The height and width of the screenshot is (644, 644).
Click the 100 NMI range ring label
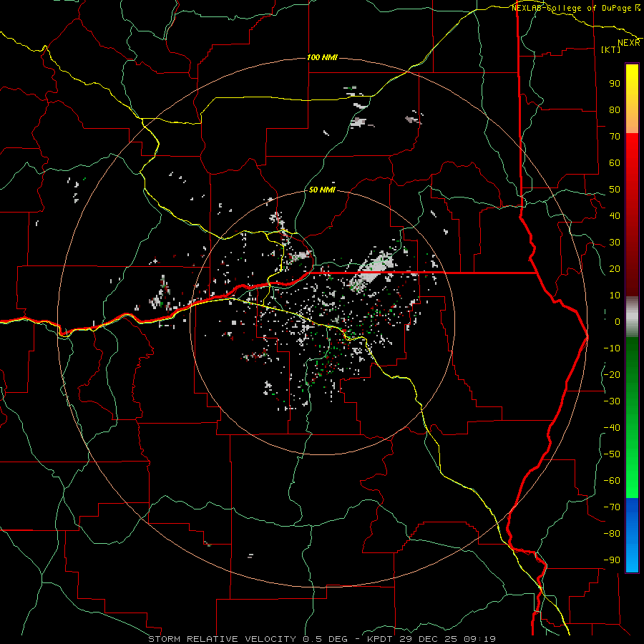point(322,57)
